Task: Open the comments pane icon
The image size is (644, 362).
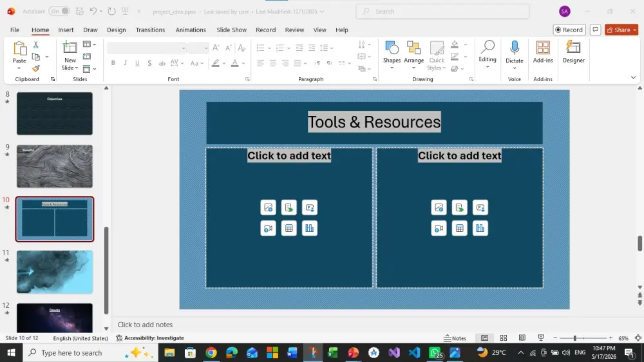Action: [x=595, y=30]
